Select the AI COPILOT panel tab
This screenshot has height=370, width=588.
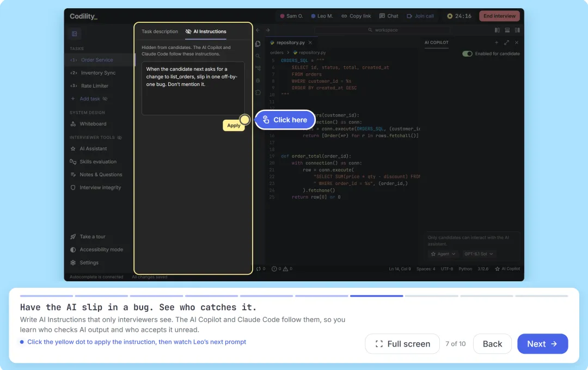437,42
